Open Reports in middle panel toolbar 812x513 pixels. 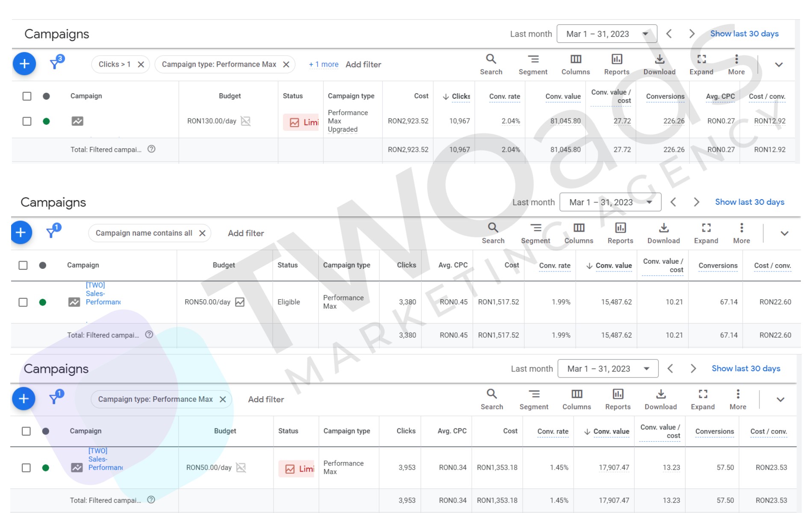point(621,233)
